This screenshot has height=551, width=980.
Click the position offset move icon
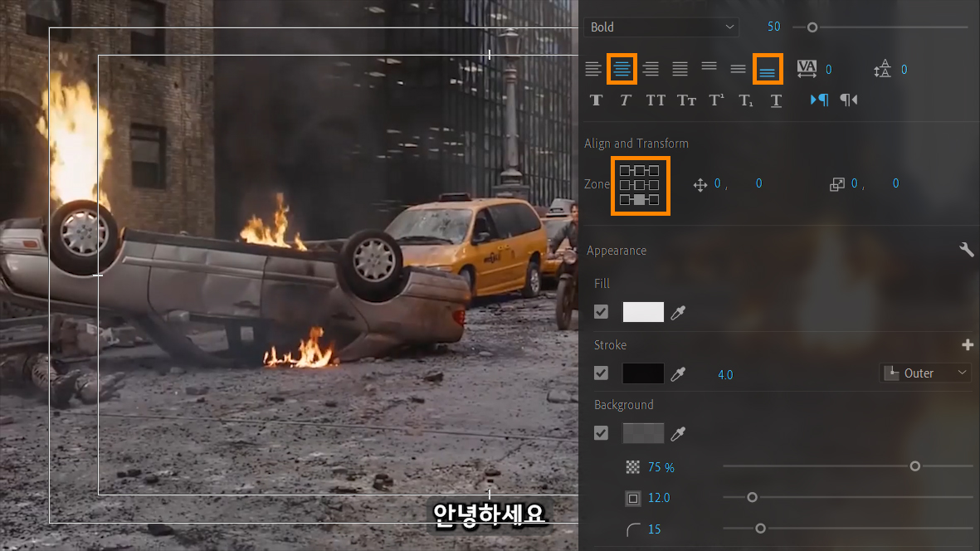tap(700, 185)
